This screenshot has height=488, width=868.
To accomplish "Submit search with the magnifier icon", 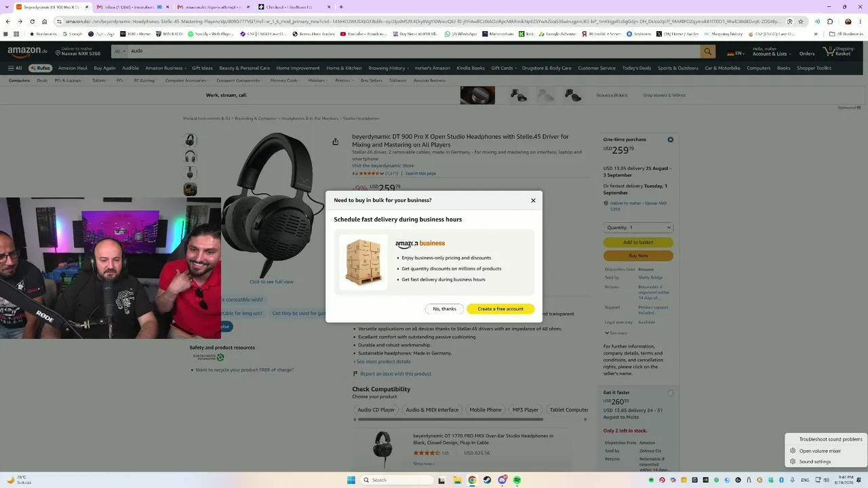I will click(x=708, y=52).
